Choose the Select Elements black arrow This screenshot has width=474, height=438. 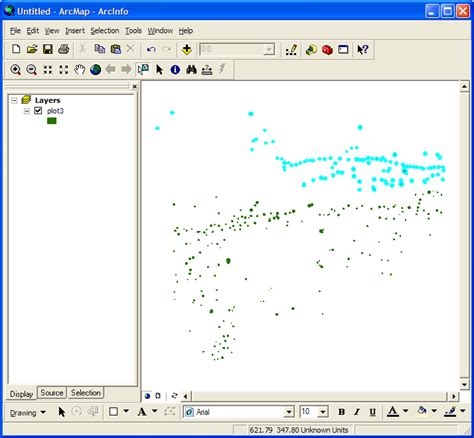click(x=159, y=70)
